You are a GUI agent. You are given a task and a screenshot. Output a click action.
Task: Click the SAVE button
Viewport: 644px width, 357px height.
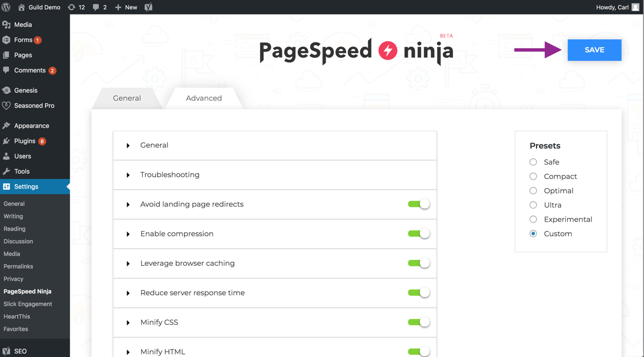click(594, 49)
